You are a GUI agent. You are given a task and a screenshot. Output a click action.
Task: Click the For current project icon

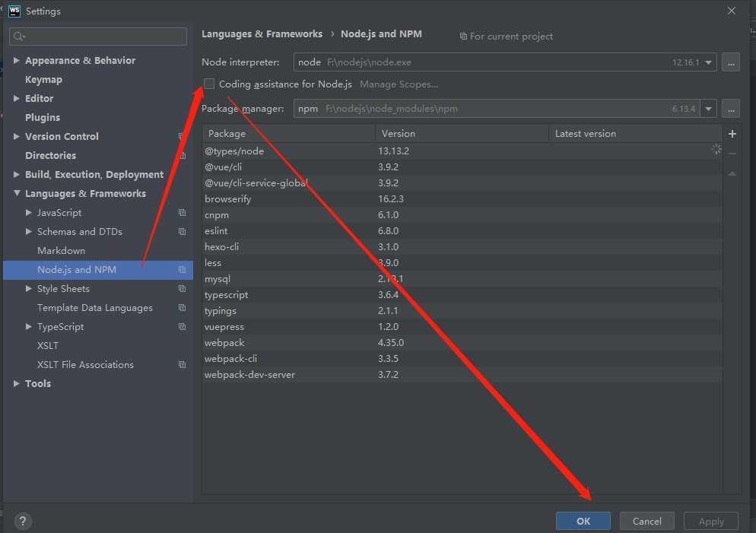(x=463, y=36)
